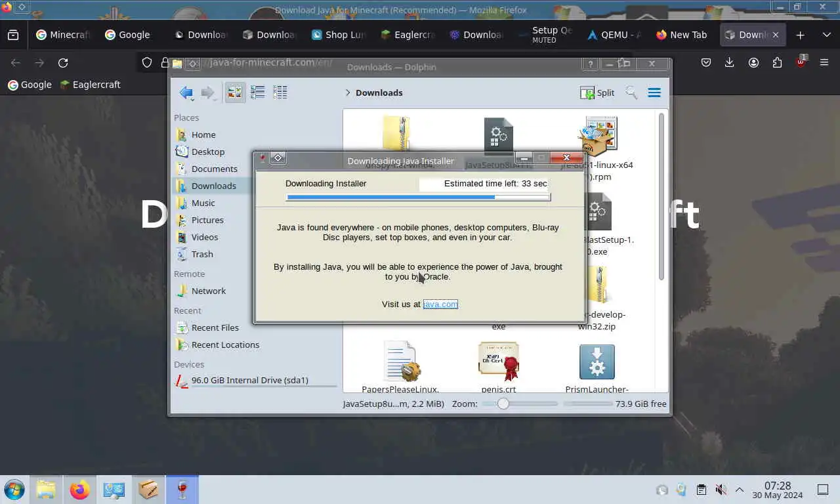Switch to the Shop Lun Firefox tab
840x504 pixels.
[x=339, y=35]
